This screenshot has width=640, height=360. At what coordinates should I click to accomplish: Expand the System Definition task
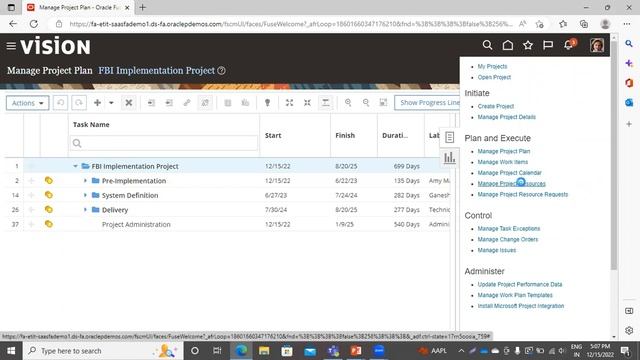(x=85, y=195)
